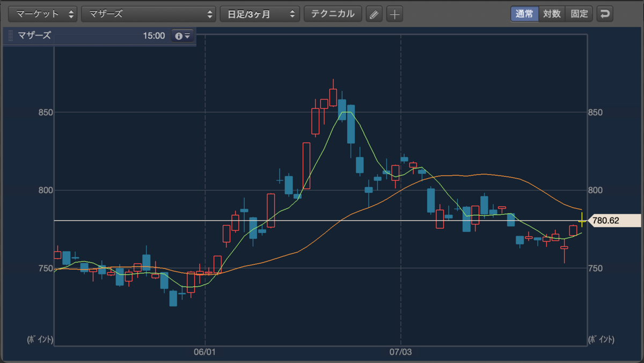644x363 pixels.
Task: Click the yellow crosshair price marker
Action: click(582, 220)
